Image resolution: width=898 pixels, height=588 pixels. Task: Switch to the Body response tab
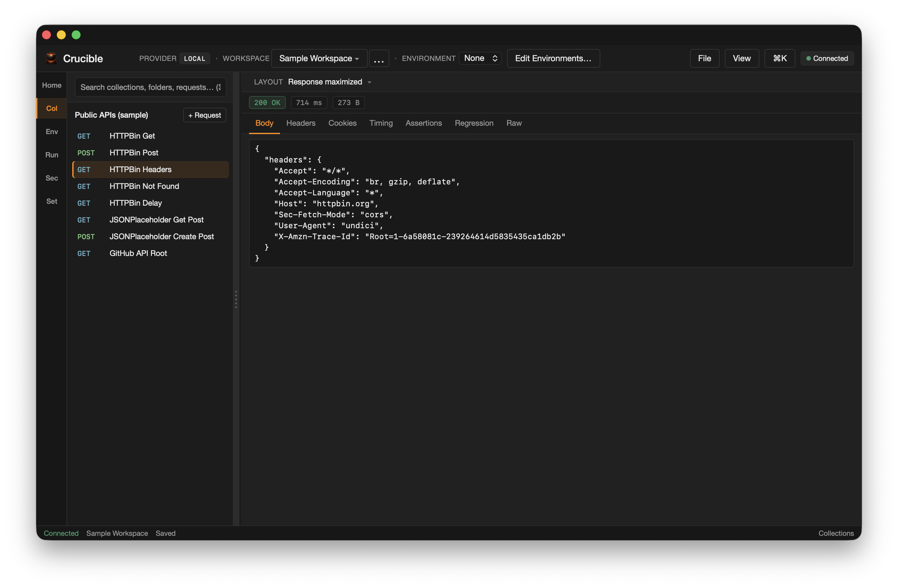264,123
